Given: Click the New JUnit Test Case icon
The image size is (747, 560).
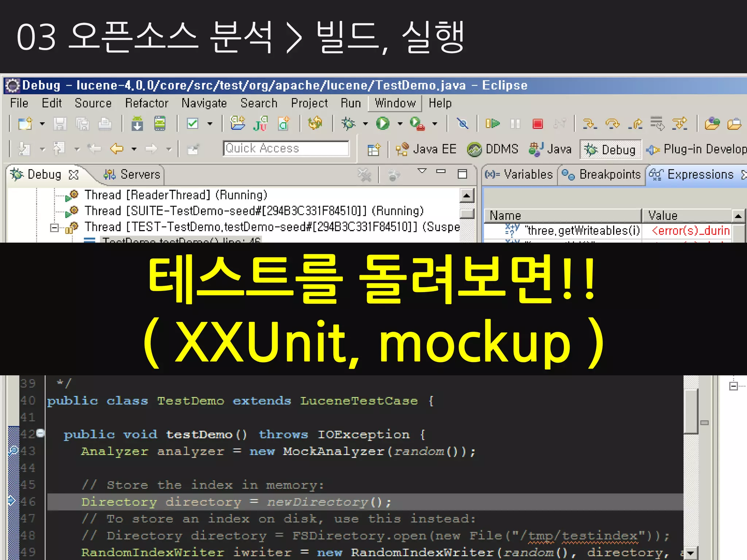Looking at the screenshot, I should tap(260, 123).
